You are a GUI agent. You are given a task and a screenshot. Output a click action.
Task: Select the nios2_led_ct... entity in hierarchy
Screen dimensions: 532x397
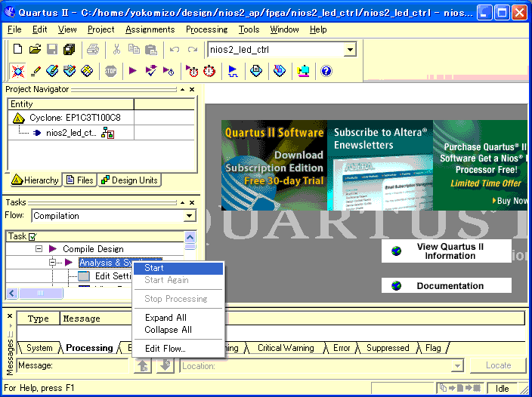[71, 133]
